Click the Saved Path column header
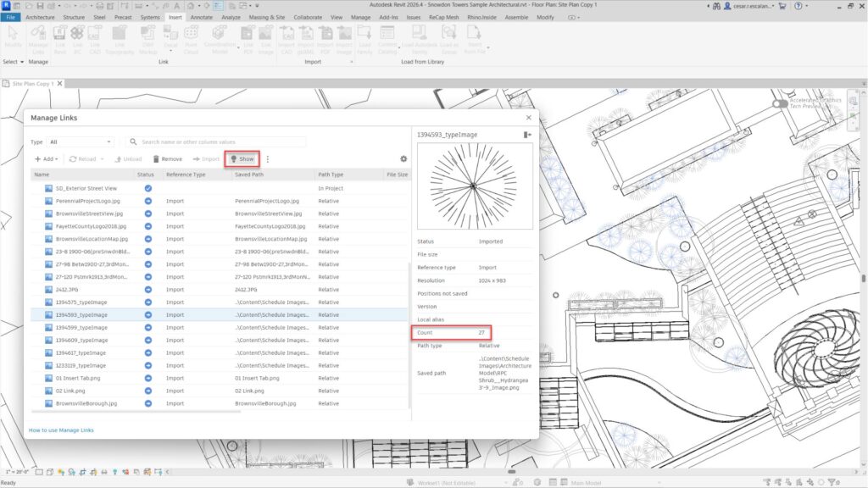Image resolution: width=868 pixels, height=488 pixels. point(248,175)
